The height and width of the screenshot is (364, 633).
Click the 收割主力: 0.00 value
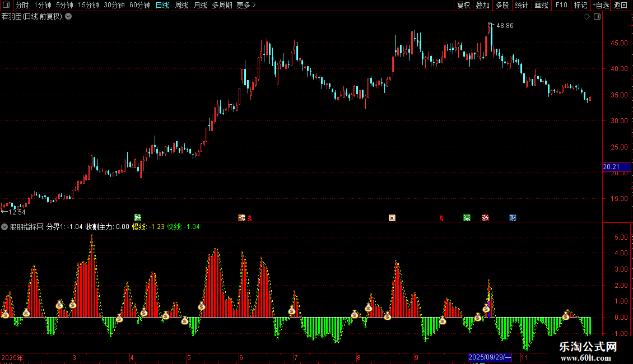(108, 227)
